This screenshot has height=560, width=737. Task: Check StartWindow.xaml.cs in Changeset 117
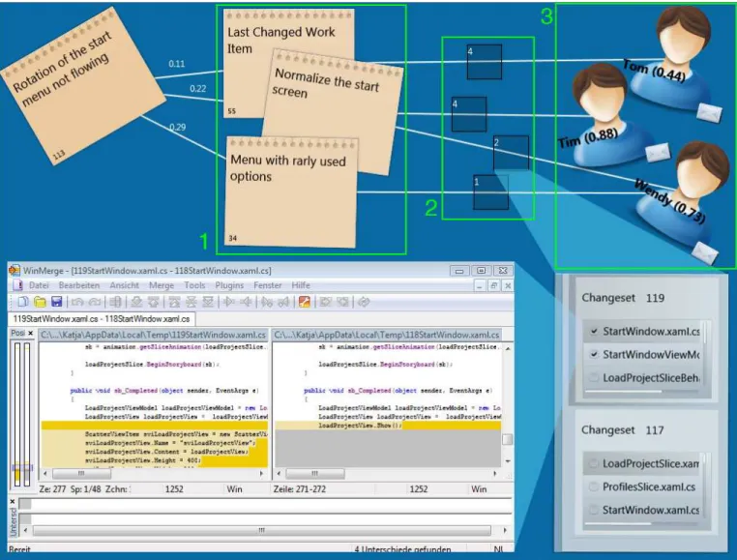tap(594, 510)
